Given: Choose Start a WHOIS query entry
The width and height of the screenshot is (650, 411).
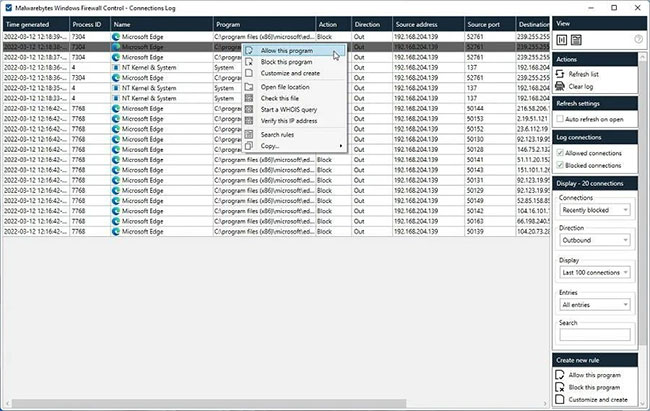Looking at the screenshot, I should 294,109.
